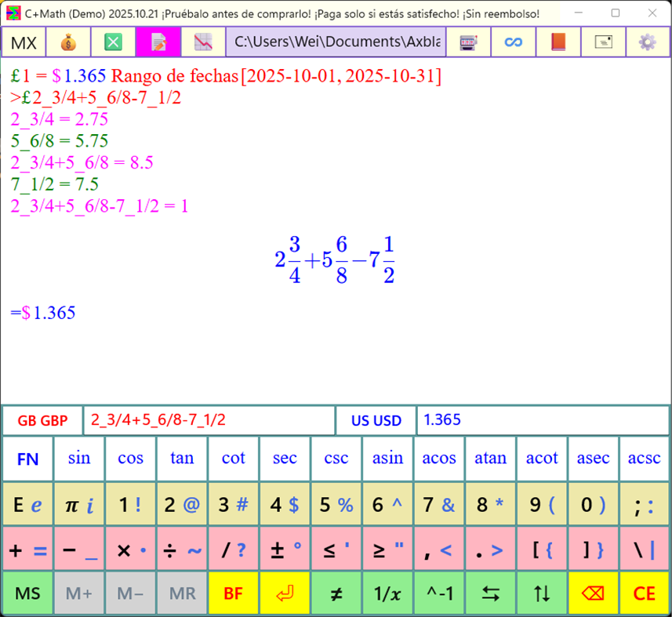Open the Excel export tool

(x=114, y=42)
